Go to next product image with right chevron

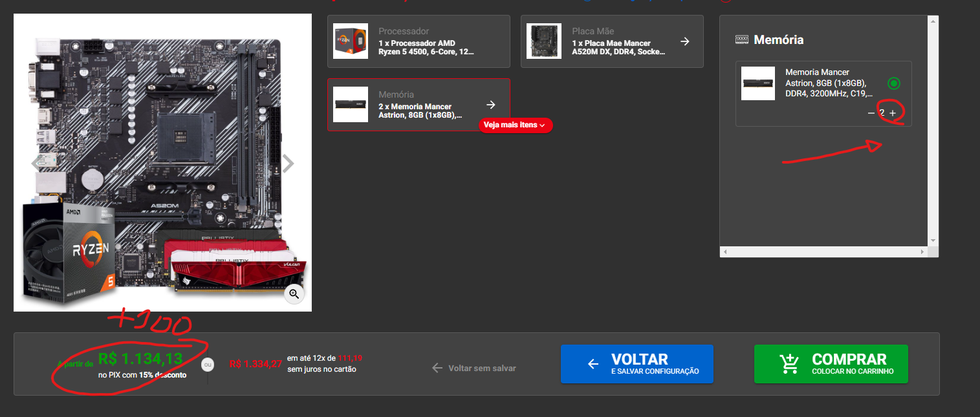click(x=288, y=164)
